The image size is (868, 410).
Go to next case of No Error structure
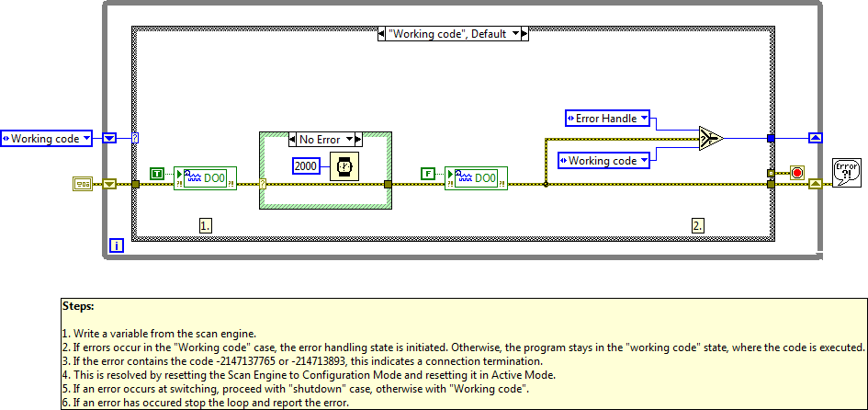click(x=359, y=139)
